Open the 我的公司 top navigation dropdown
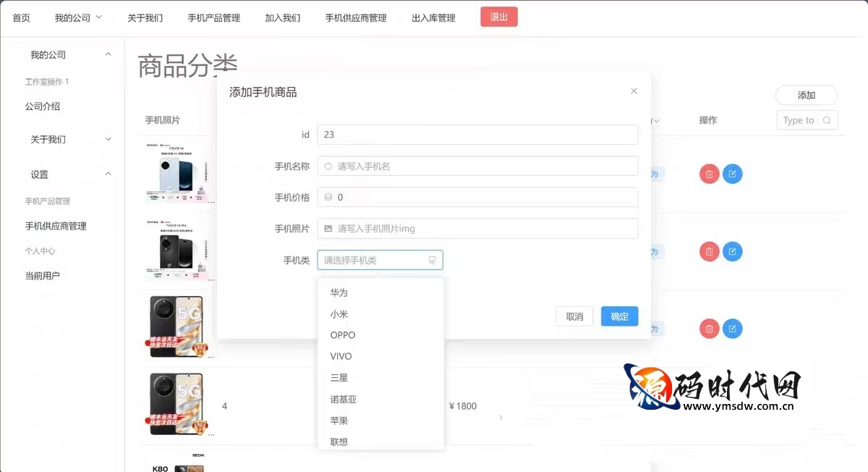 78,17
